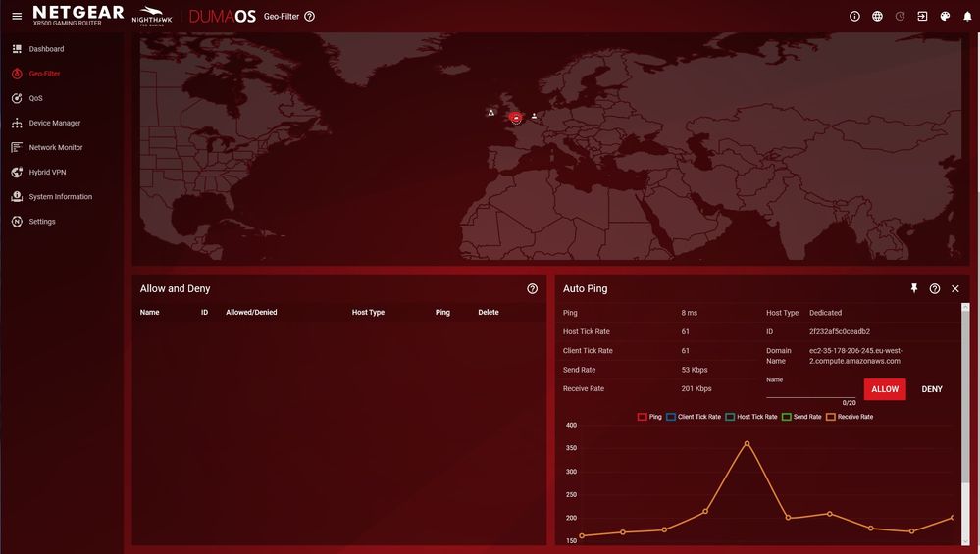Open the hamburger navigation menu
980x554 pixels.
pos(17,16)
